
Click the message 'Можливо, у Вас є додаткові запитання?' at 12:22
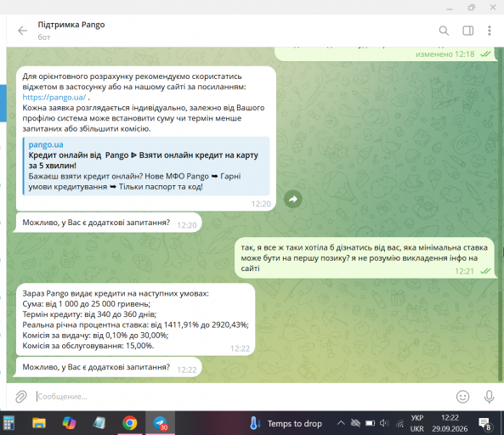point(107,367)
